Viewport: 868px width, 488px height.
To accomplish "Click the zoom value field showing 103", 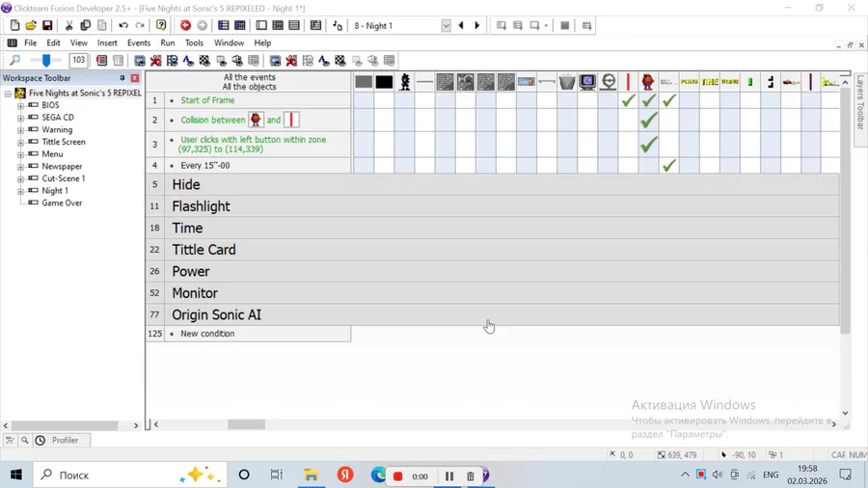I will click(79, 60).
